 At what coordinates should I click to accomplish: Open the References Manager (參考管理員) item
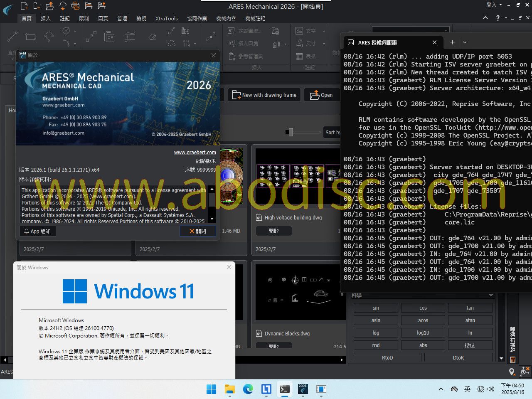tap(245, 56)
